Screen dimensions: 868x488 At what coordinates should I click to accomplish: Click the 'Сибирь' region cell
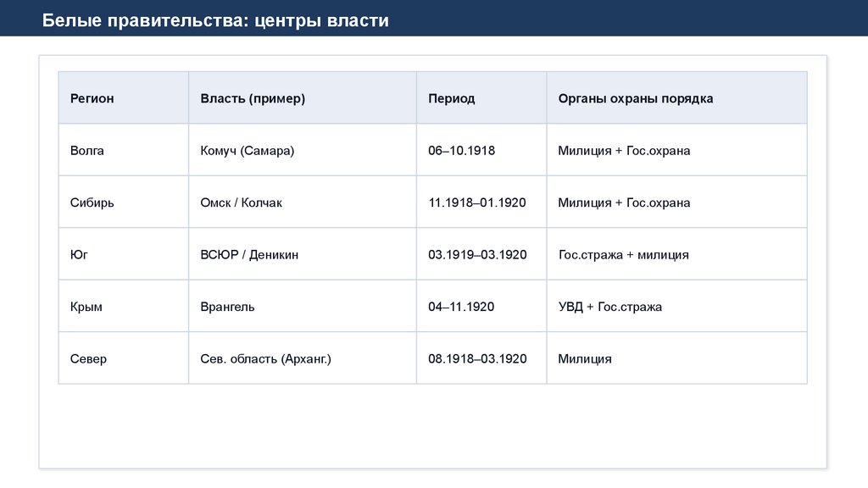tap(92, 202)
